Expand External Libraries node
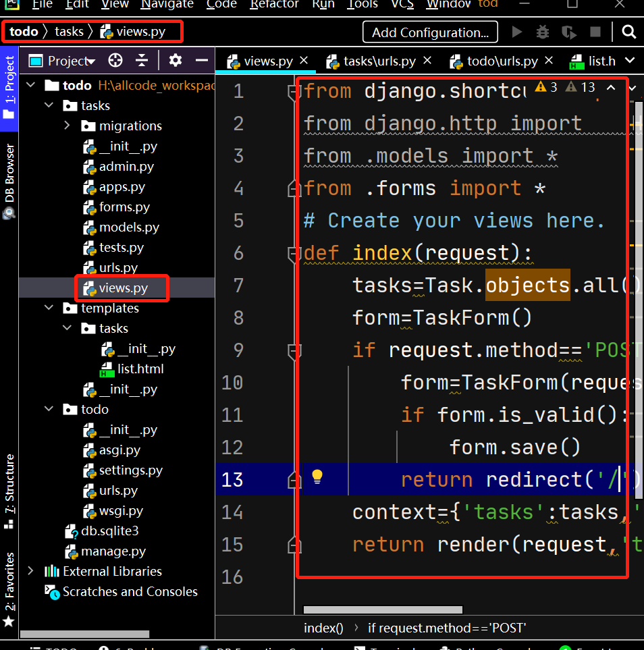The image size is (644, 650). pyautogui.click(x=30, y=571)
